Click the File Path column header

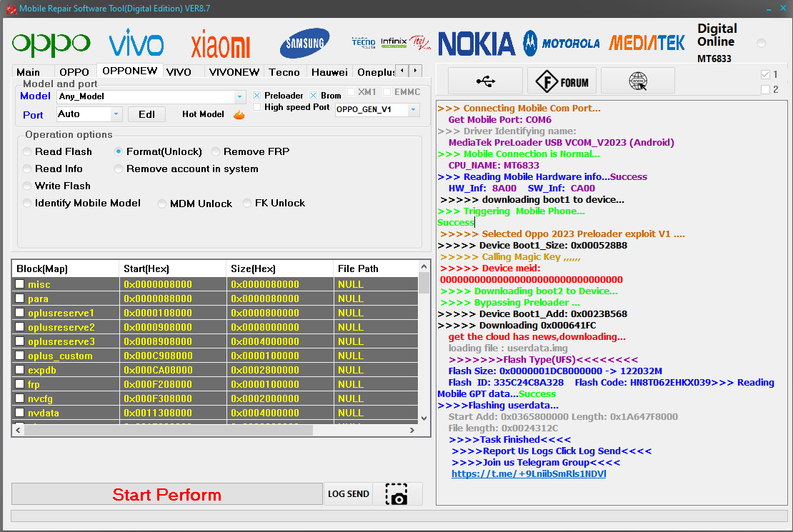376,268
